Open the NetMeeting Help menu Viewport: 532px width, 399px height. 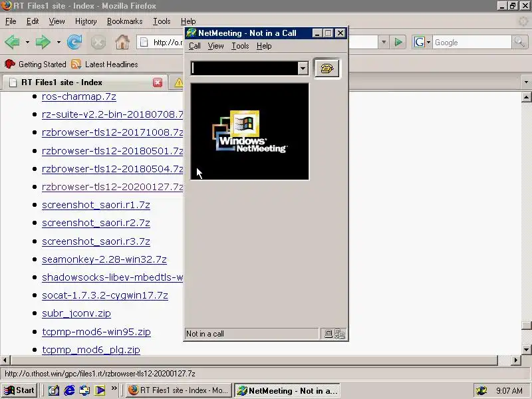coord(264,46)
